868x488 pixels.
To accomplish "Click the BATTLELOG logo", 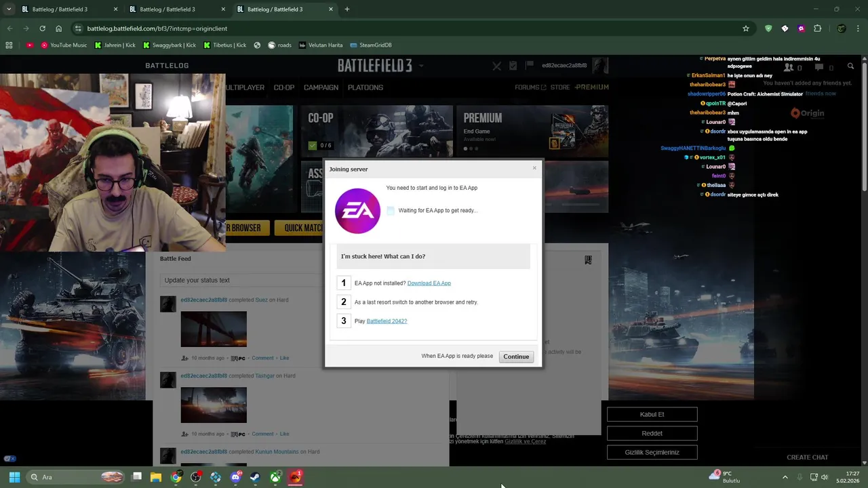I will [167, 66].
